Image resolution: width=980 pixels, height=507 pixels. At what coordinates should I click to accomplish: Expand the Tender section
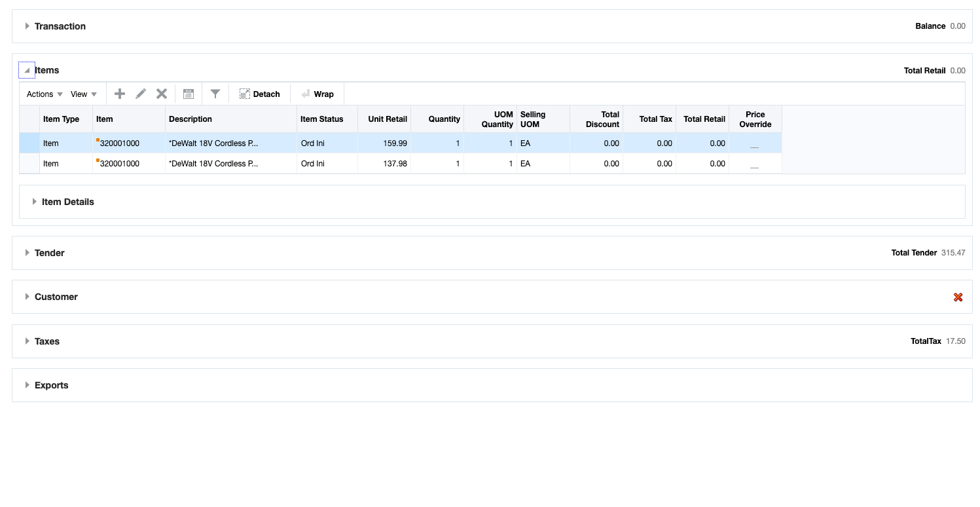click(x=26, y=253)
